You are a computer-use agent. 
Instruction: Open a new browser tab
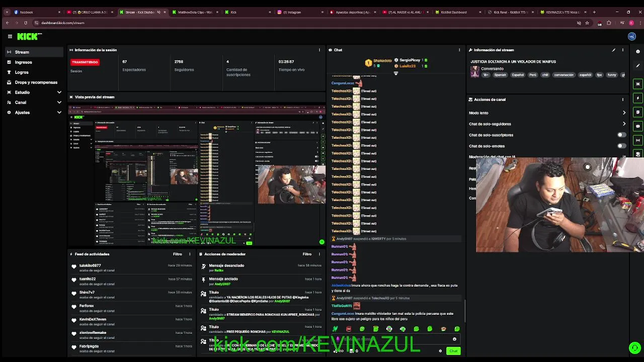(x=594, y=12)
